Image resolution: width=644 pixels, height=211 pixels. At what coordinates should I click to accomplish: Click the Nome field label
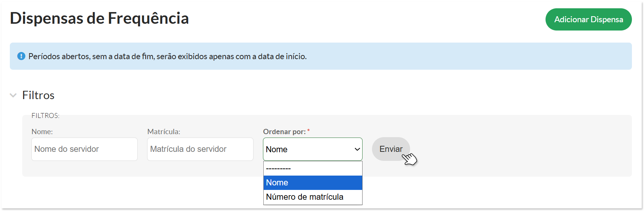pyautogui.click(x=42, y=132)
